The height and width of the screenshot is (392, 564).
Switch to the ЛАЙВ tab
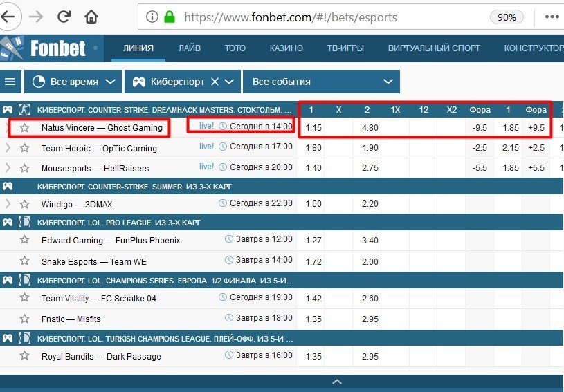click(x=190, y=48)
